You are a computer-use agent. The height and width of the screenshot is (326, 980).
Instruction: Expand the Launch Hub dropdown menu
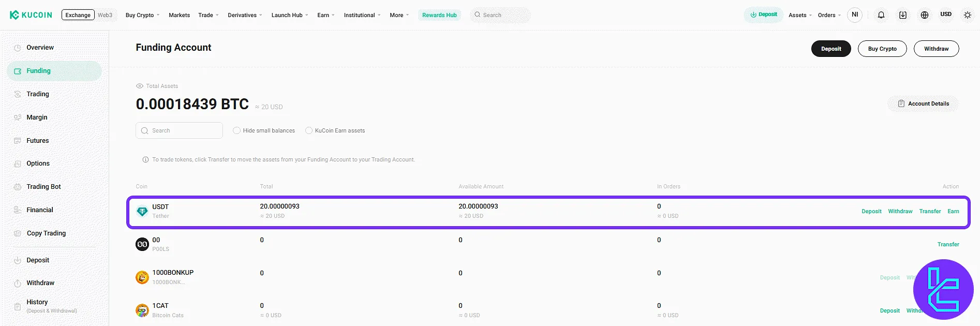point(290,15)
